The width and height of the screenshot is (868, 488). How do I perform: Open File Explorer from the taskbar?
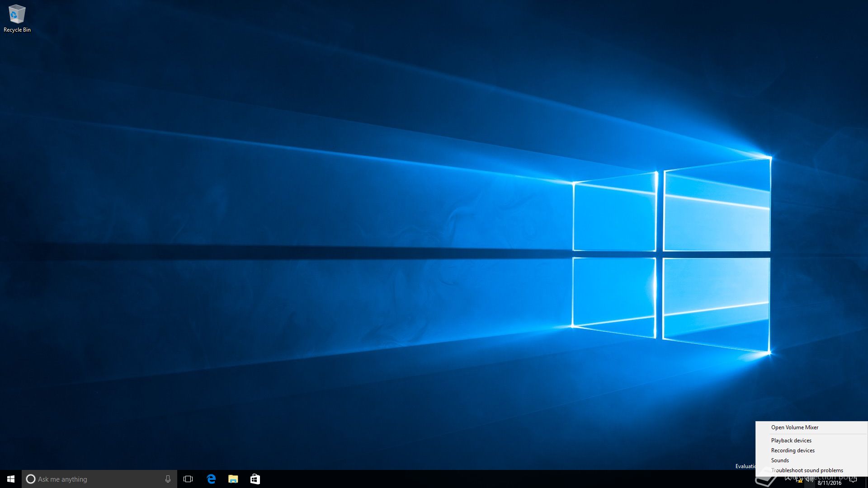pyautogui.click(x=233, y=479)
